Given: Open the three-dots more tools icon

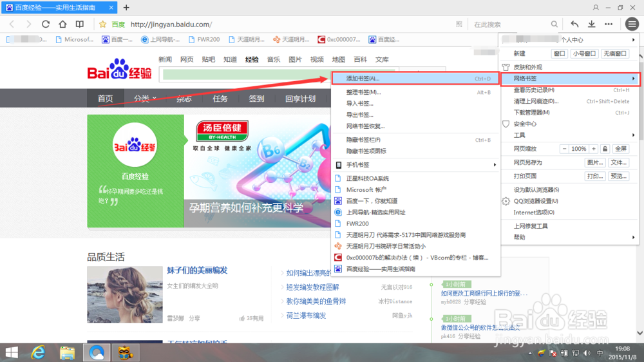Looking at the screenshot, I should tap(609, 24).
